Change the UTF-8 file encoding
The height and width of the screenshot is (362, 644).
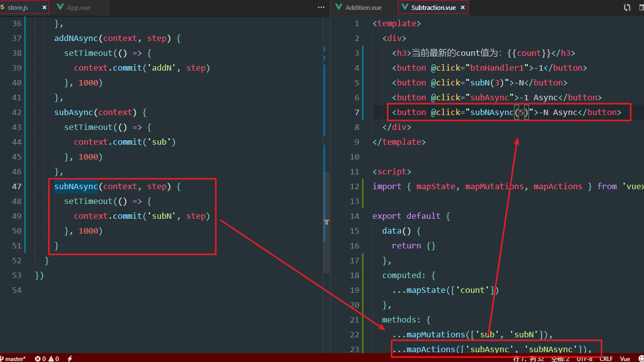click(x=584, y=359)
